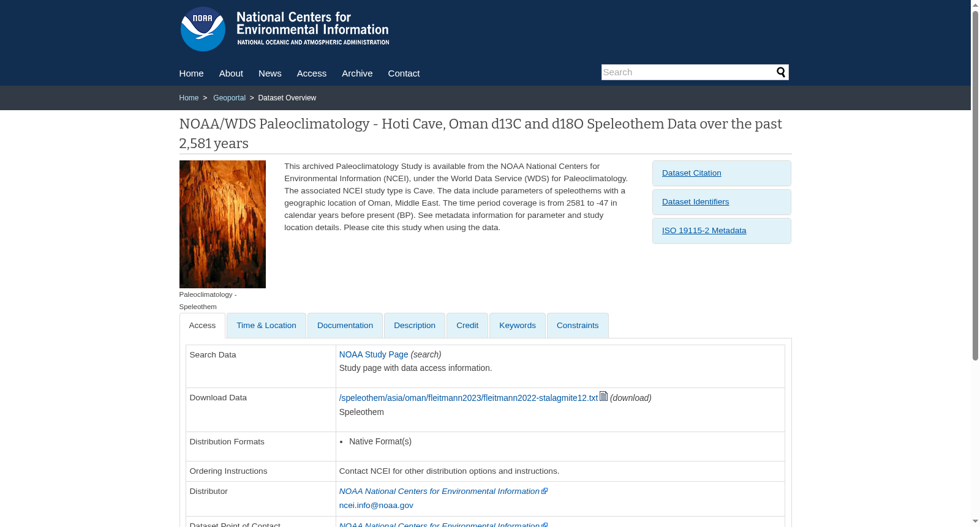Open the Contact navigation item
The image size is (980, 527).
tap(404, 73)
